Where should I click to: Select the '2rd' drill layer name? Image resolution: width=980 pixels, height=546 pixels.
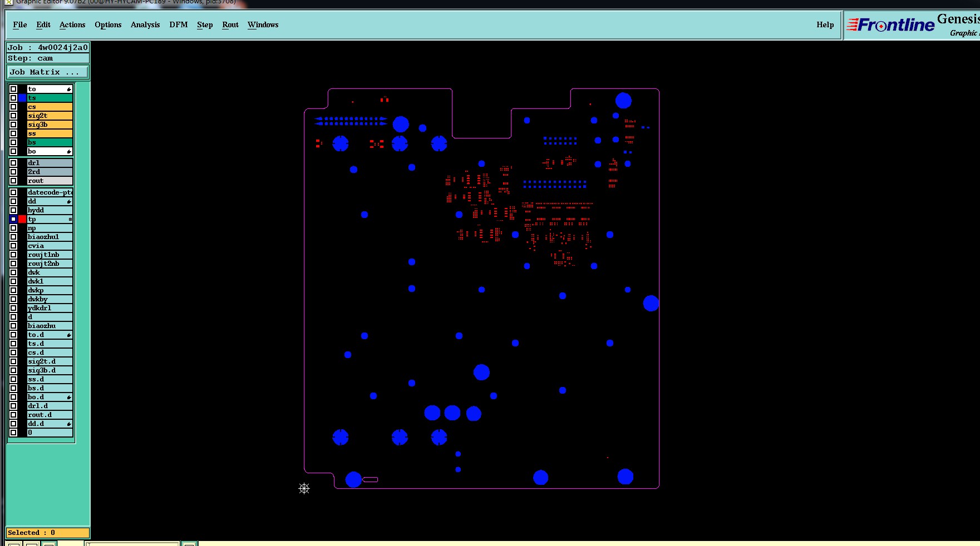(50, 172)
